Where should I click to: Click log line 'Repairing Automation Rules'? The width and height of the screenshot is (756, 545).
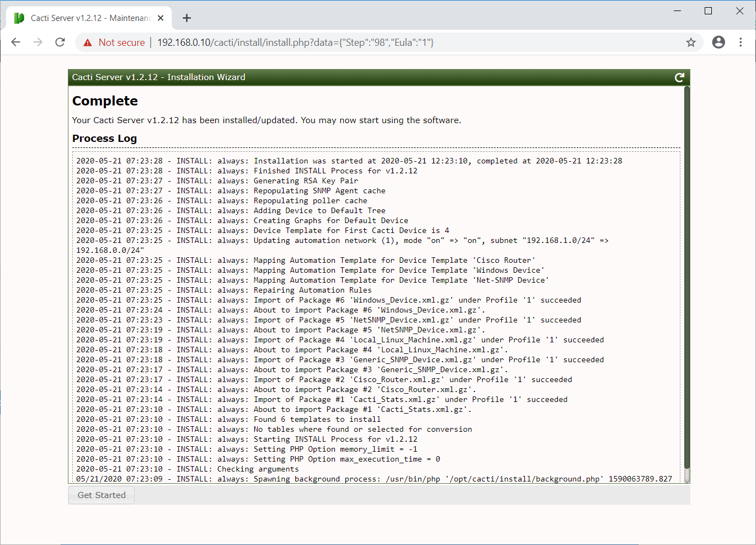pos(224,290)
